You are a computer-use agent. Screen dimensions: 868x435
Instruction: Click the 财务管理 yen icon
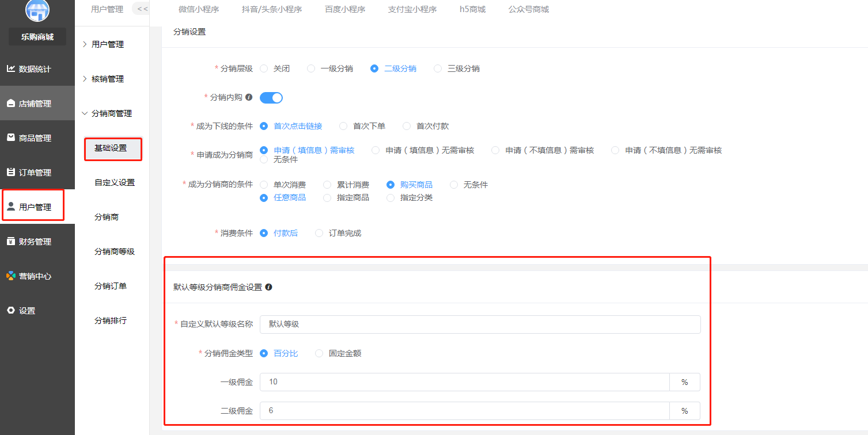click(x=11, y=241)
